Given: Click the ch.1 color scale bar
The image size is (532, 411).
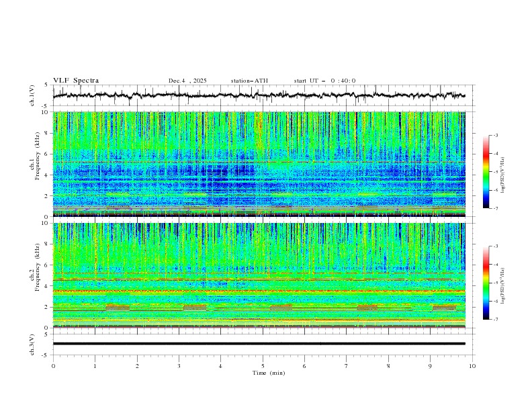Looking at the screenshot, I should (x=486, y=172).
